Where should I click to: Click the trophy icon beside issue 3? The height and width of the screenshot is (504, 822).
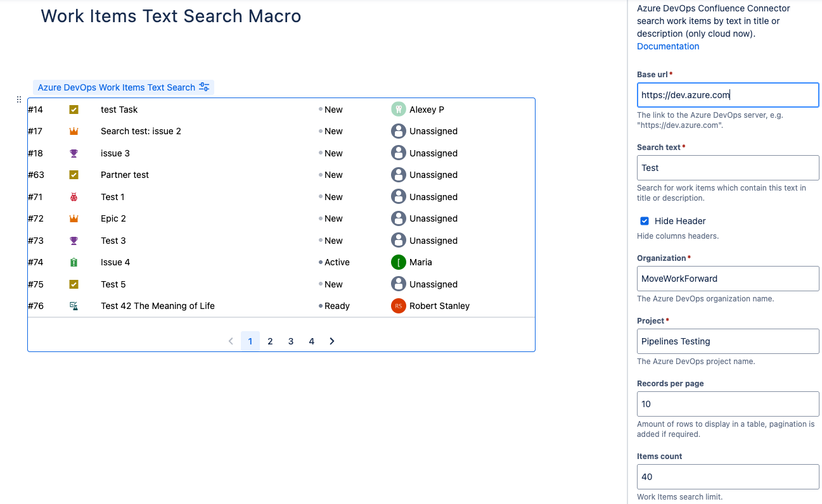click(74, 153)
